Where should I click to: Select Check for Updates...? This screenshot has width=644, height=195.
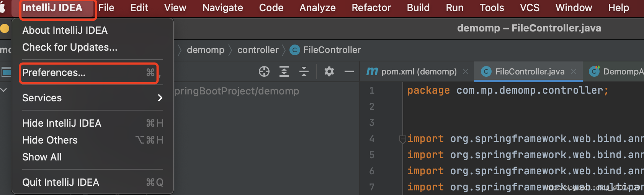click(70, 47)
